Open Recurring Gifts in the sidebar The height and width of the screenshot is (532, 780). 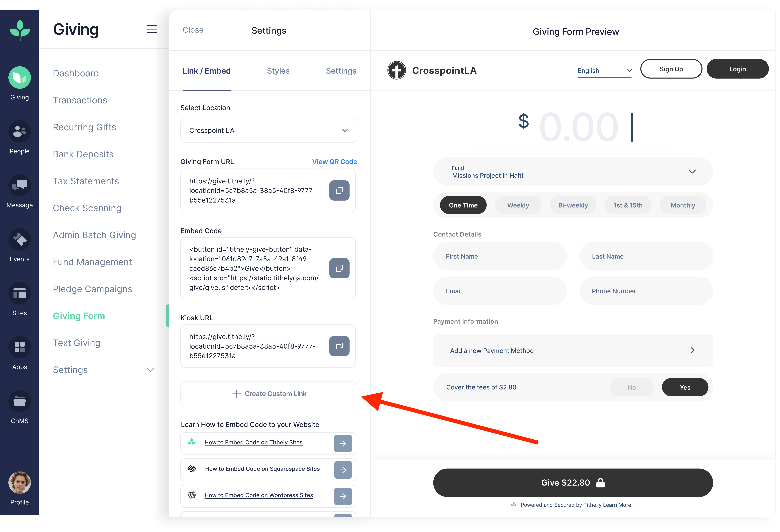pyautogui.click(x=85, y=128)
